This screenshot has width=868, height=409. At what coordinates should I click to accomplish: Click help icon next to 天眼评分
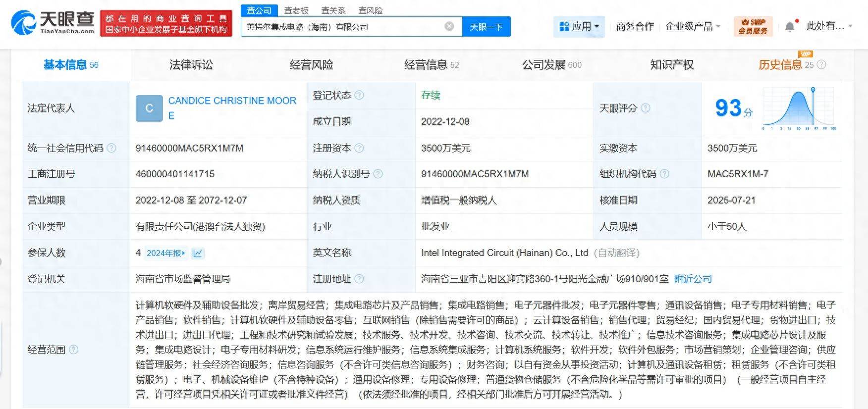point(646,108)
